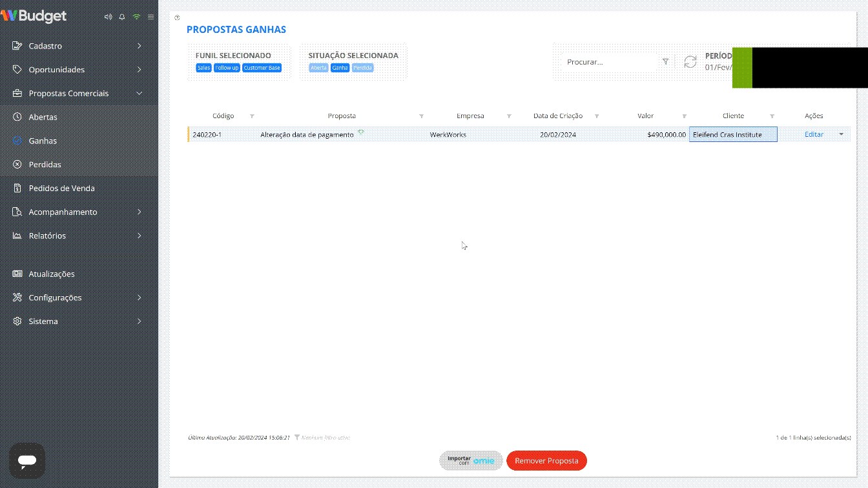Collapse sidebar with hamburger menu icon
The width and height of the screenshot is (868, 488).
pyautogui.click(x=150, y=17)
